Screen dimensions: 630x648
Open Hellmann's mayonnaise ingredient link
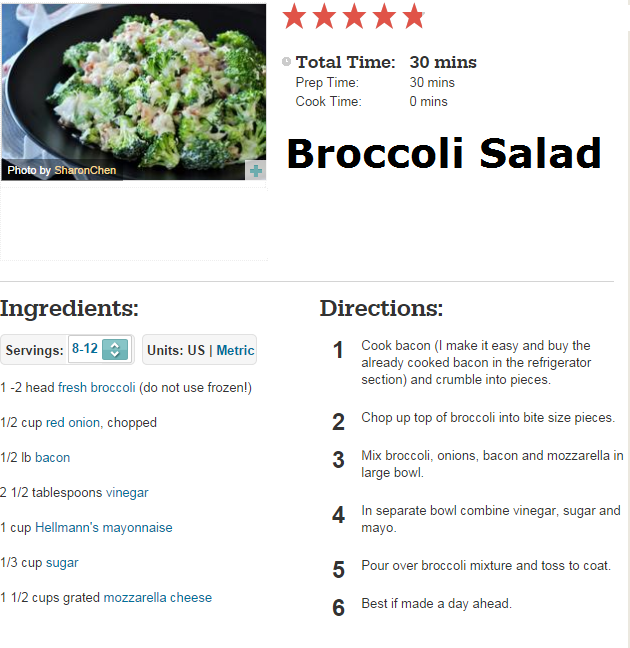click(104, 527)
